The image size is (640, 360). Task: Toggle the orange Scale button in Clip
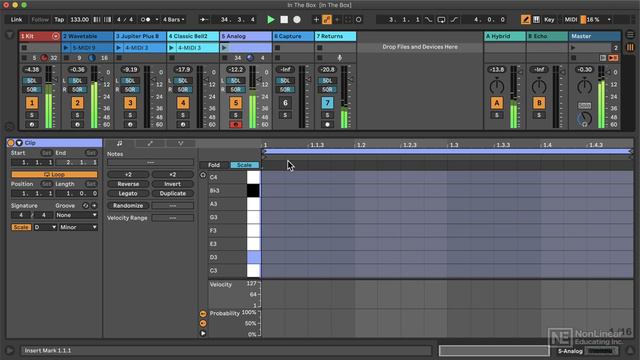pos(21,227)
